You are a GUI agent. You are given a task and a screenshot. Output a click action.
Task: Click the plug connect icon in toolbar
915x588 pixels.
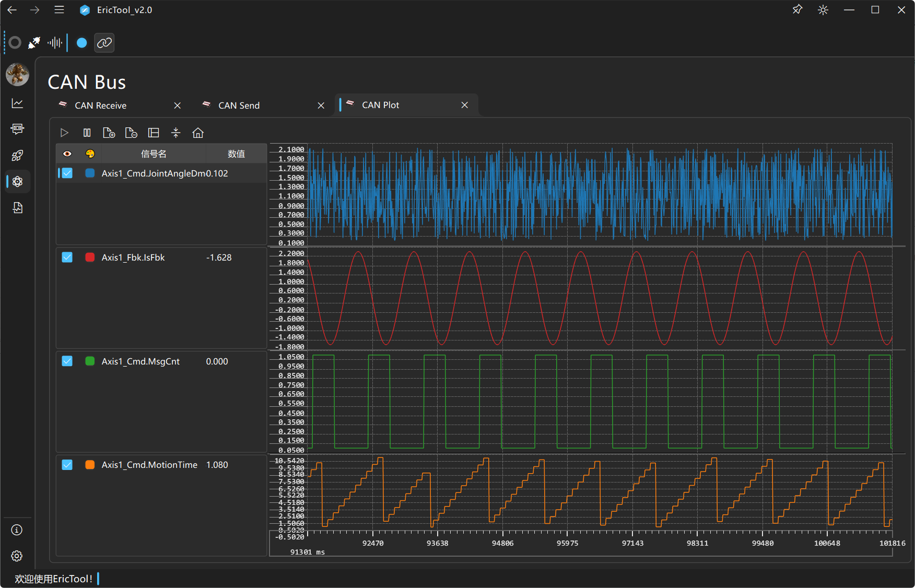pos(34,43)
